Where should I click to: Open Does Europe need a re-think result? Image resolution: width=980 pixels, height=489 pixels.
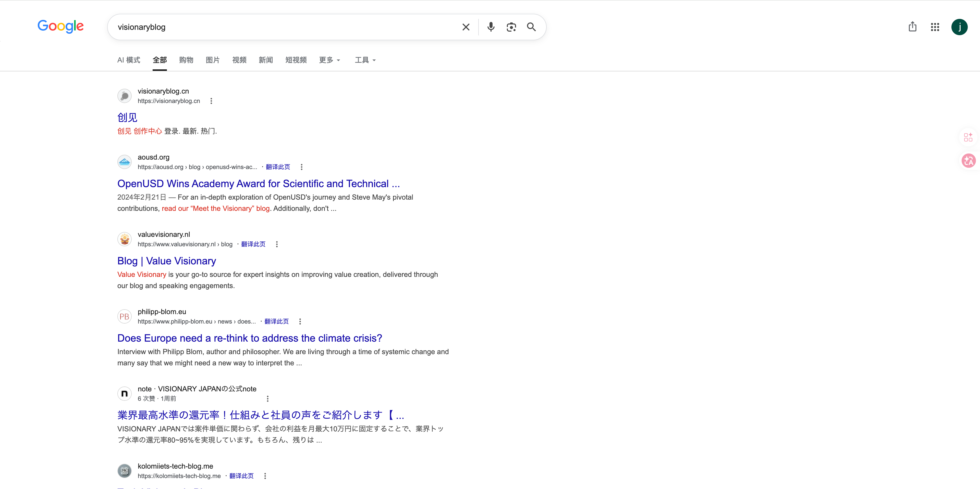tap(250, 338)
